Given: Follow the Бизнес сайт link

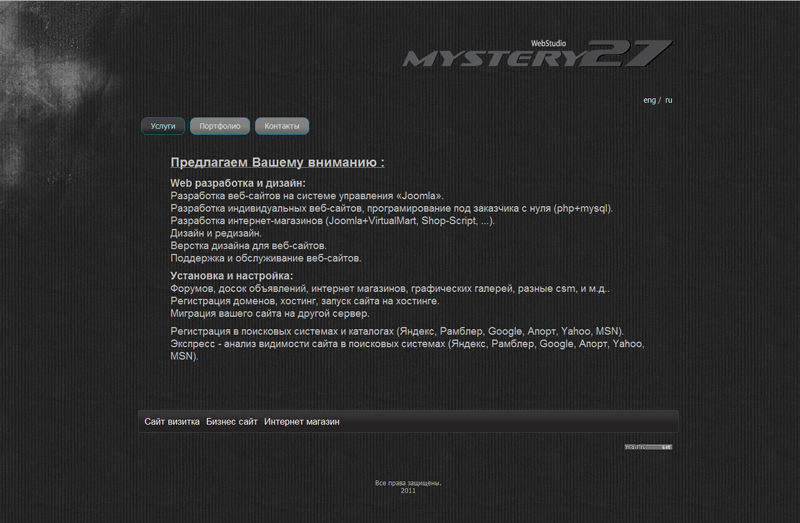Looking at the screenshot, I should point(232,422).
